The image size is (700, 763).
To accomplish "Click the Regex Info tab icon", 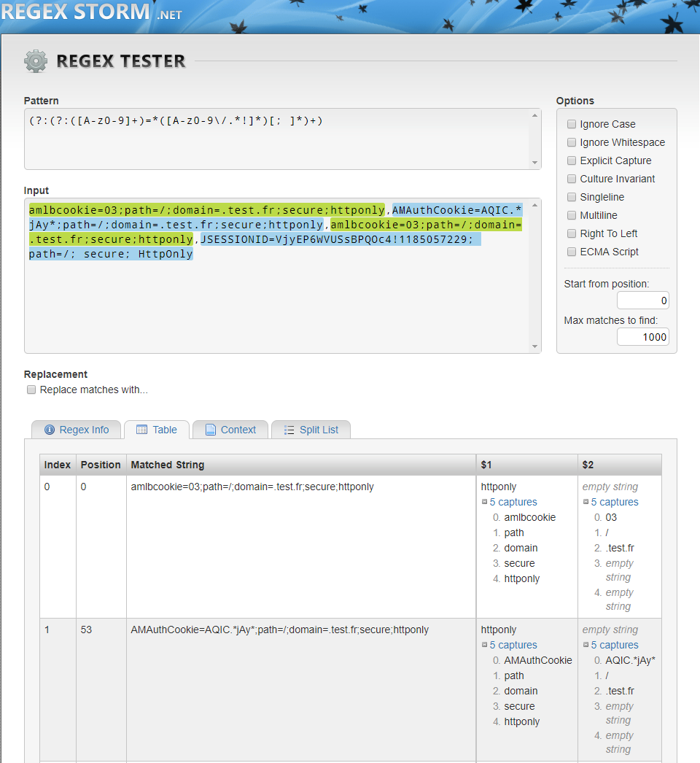I will point(50,430).
